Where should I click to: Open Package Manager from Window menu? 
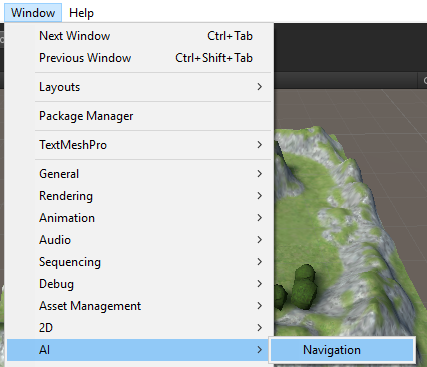(139, 116)
